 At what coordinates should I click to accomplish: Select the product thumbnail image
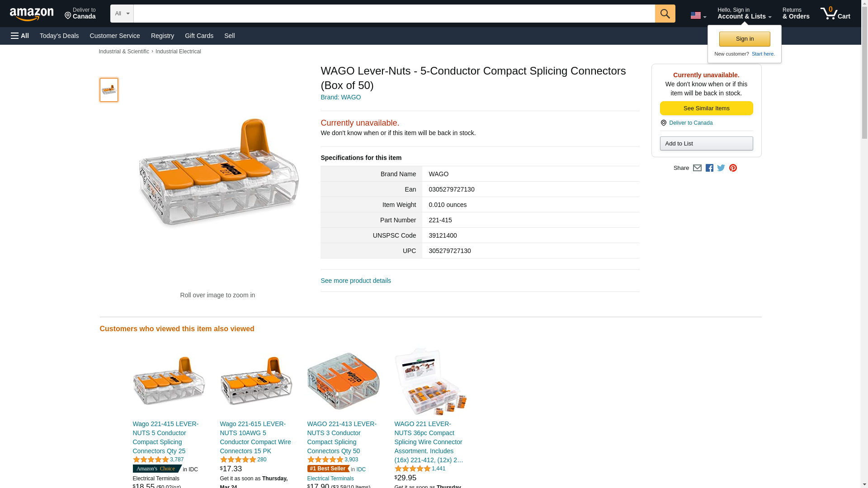109,90
